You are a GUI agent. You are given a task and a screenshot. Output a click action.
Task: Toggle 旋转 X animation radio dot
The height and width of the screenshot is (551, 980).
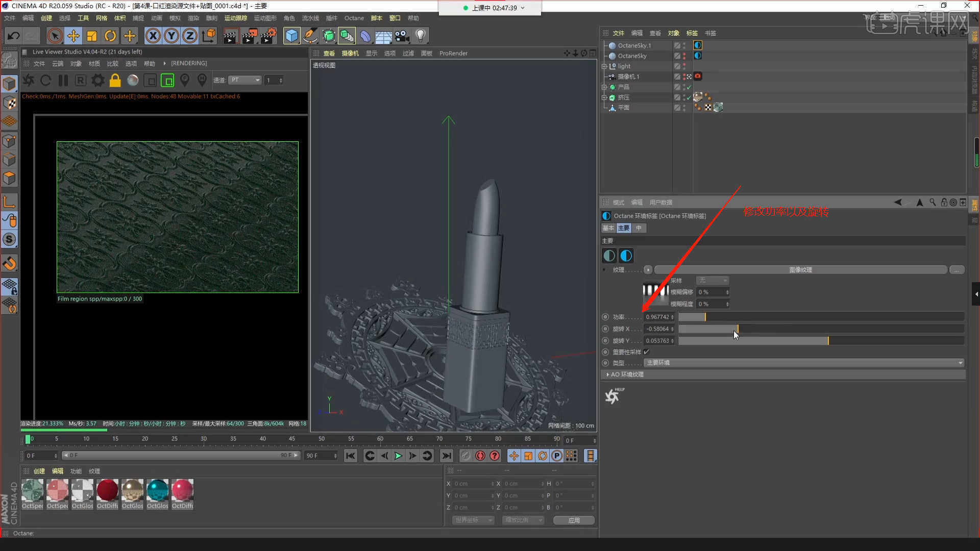coord(605,329)
